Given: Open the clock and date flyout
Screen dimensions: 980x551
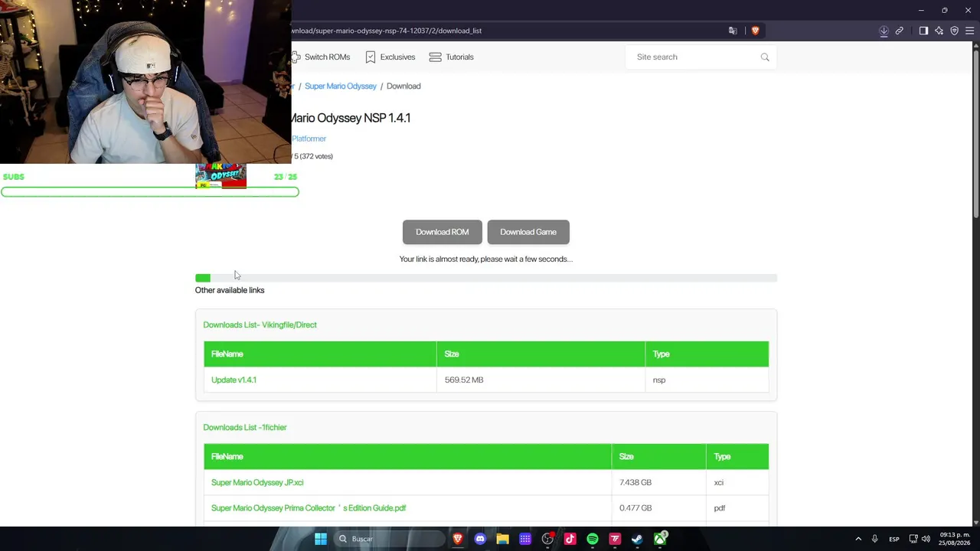Looking at the screenshot, I should (x=955, y=539).
